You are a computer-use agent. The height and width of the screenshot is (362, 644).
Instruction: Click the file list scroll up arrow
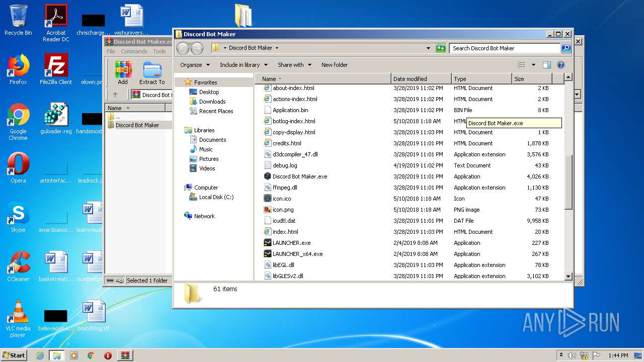pos(569,77)
